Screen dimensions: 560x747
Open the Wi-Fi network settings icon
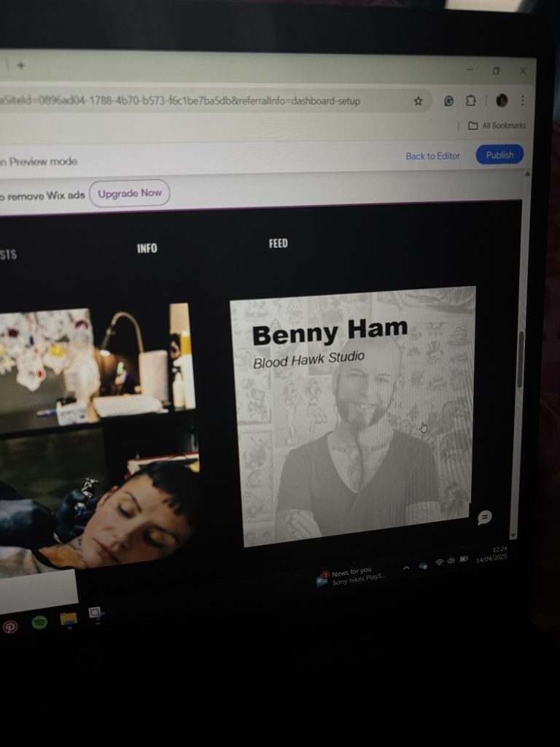coord(439,562)
